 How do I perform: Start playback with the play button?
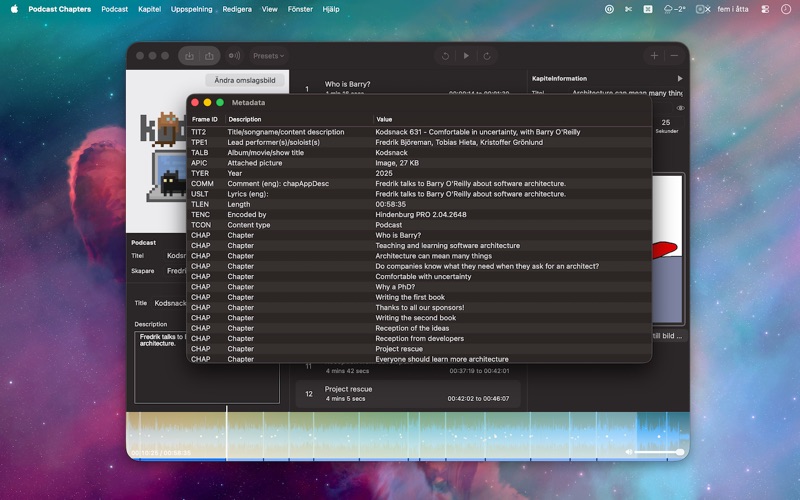tap(466, 56)
